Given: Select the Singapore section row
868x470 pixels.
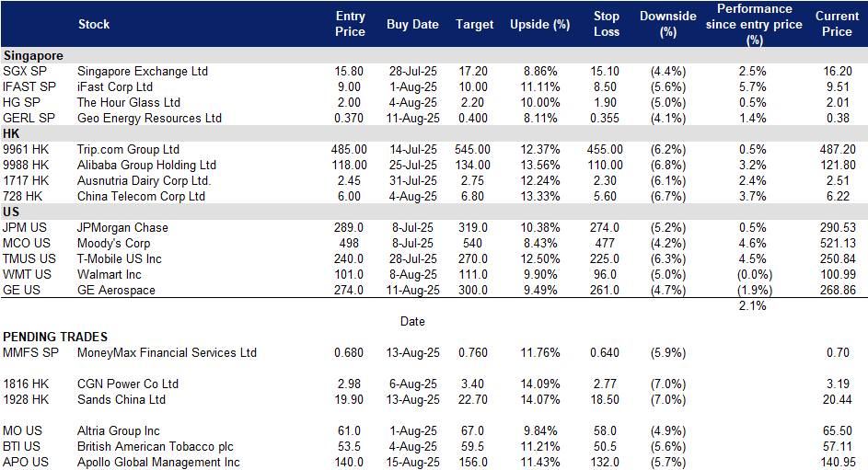Looking at the screenshot, I should tap(434, 55).
